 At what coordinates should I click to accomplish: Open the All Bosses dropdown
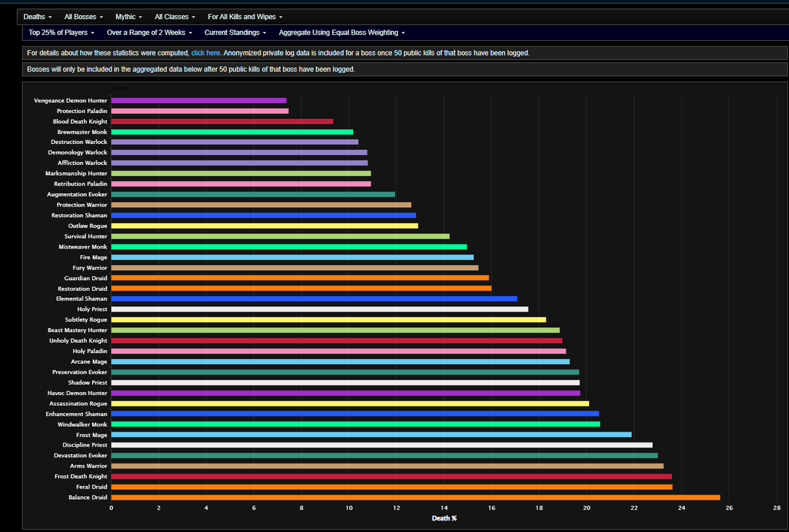[84, 16]
